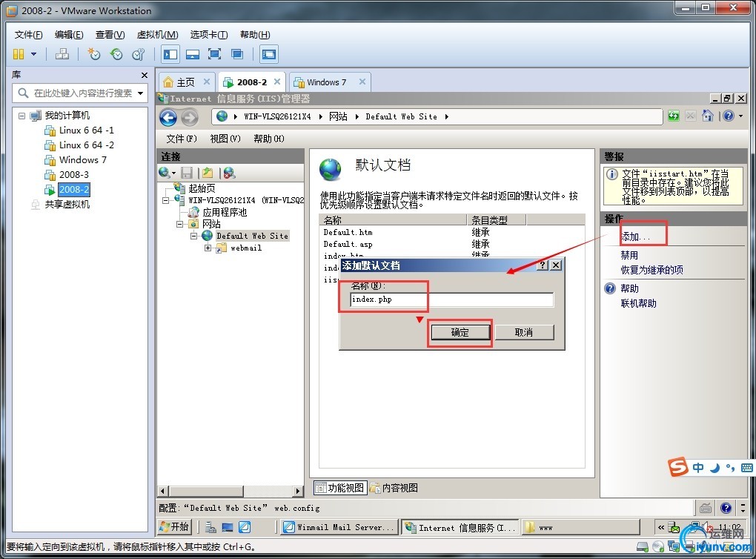Click the IIS refresh page icon
Image resolution: width=756 pixels, height=559 pixels.
[674, 116]
